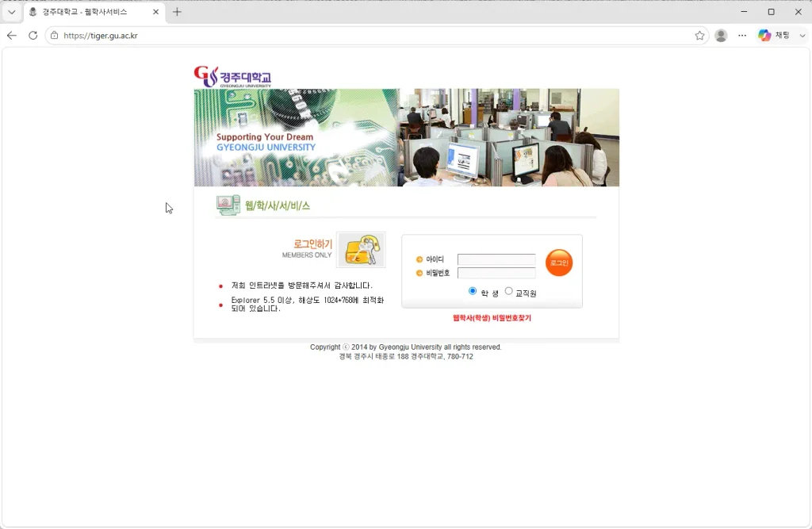The image size is (812, 529).
Task: Click the orange 로그인 login button
Action: pyautogui.click(x=559, y=263)
